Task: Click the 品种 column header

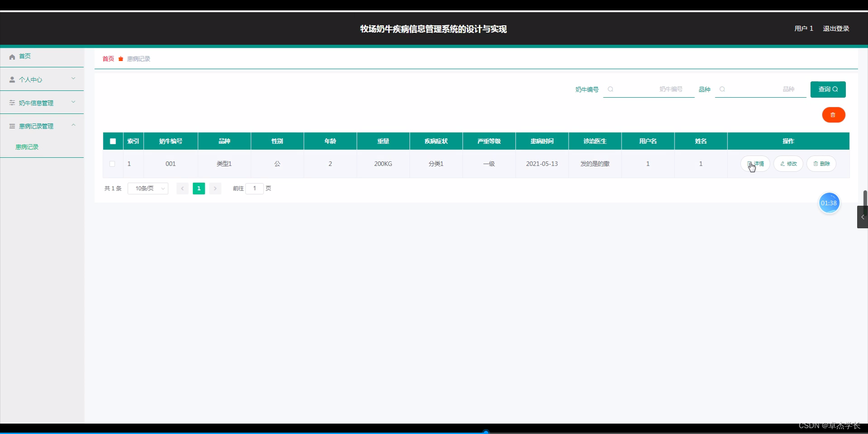Action: [224, 141]
